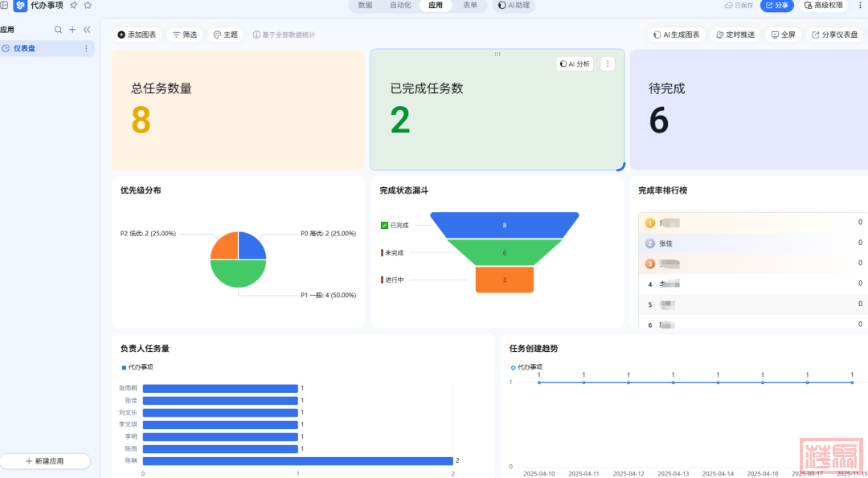The image size is (868, 478).
Task: Open more options for 仪表盘 item
Action: (x=86, y=49)
